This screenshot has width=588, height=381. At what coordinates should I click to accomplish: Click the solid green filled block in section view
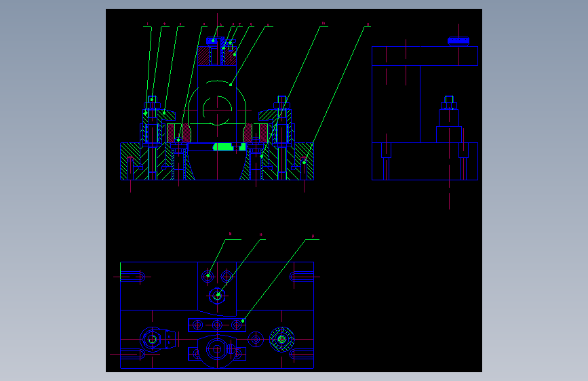click(x=229, y=146)
